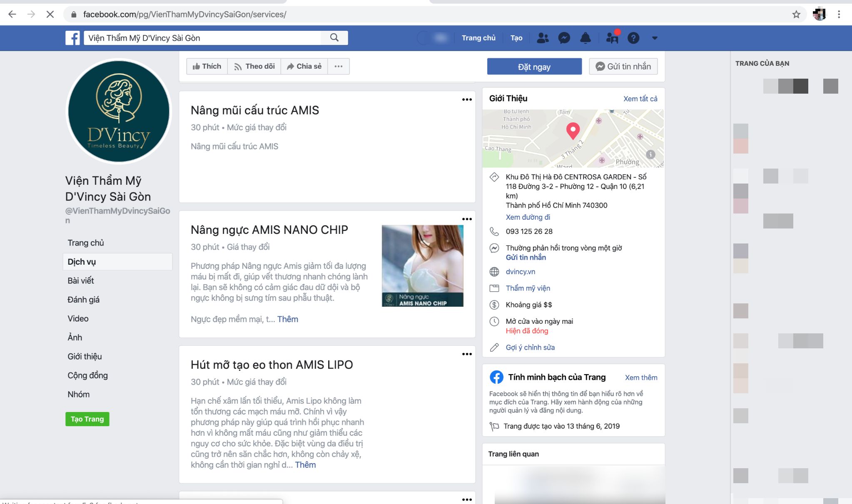
Task: Expand Nâng ngực description with Thêm
Action: click(288, 319)
